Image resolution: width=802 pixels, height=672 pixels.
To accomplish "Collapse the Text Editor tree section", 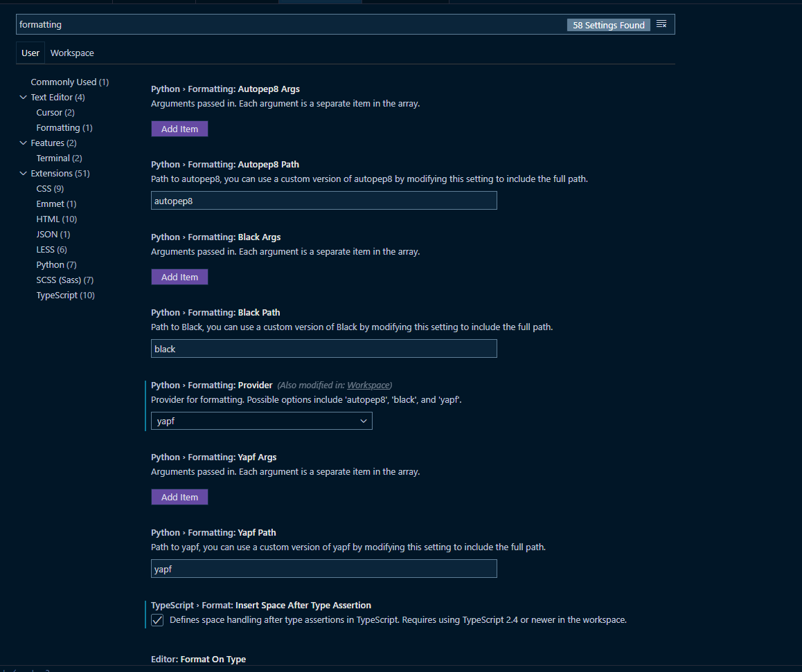I will (23, 97).
